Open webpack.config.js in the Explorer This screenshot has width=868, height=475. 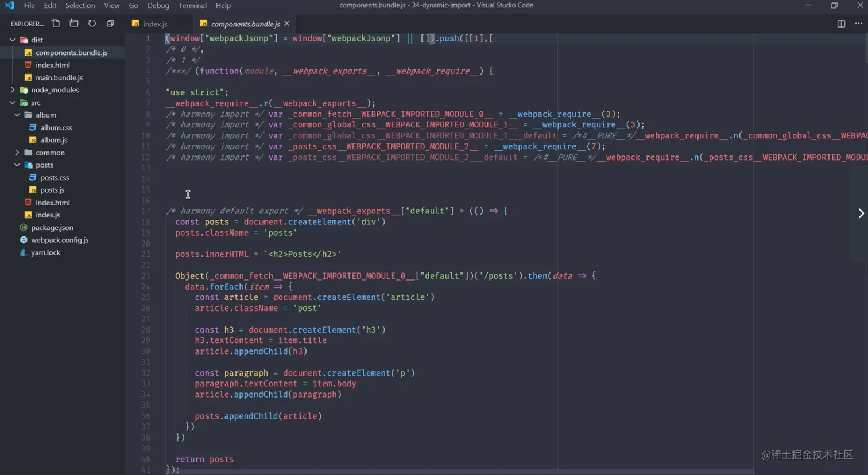pos(60,240)
